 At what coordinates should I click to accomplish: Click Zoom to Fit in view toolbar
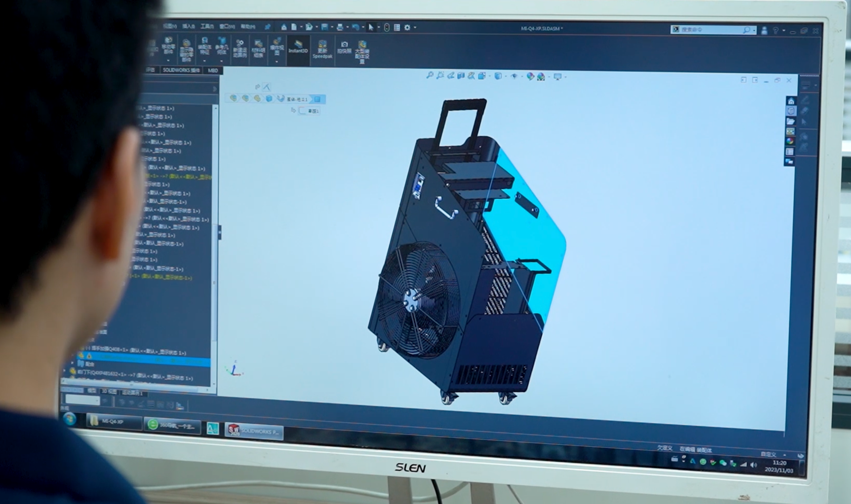[x=430, y=75]
